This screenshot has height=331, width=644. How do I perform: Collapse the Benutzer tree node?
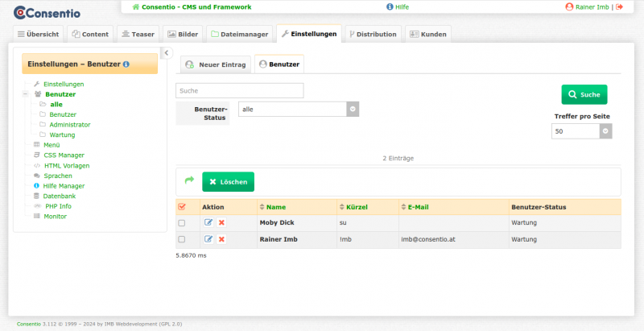pyautogui.click(x=27, y=94)
